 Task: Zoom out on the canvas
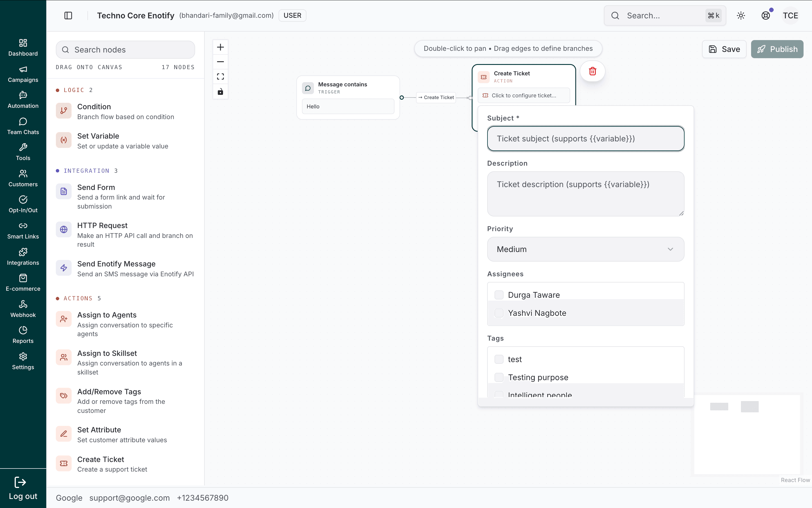point(220,62)
